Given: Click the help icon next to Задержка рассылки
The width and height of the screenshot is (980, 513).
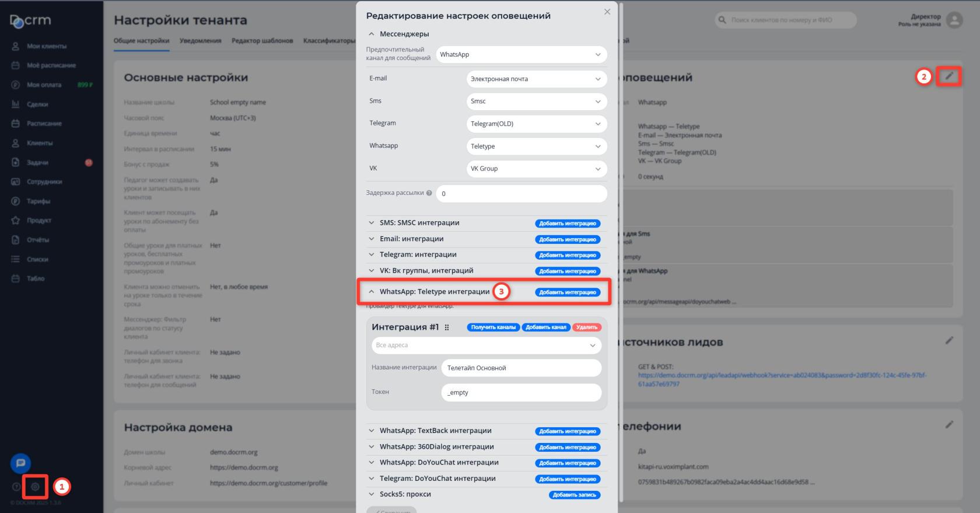Looking at the screenshot, I should (x=429, y=193).
